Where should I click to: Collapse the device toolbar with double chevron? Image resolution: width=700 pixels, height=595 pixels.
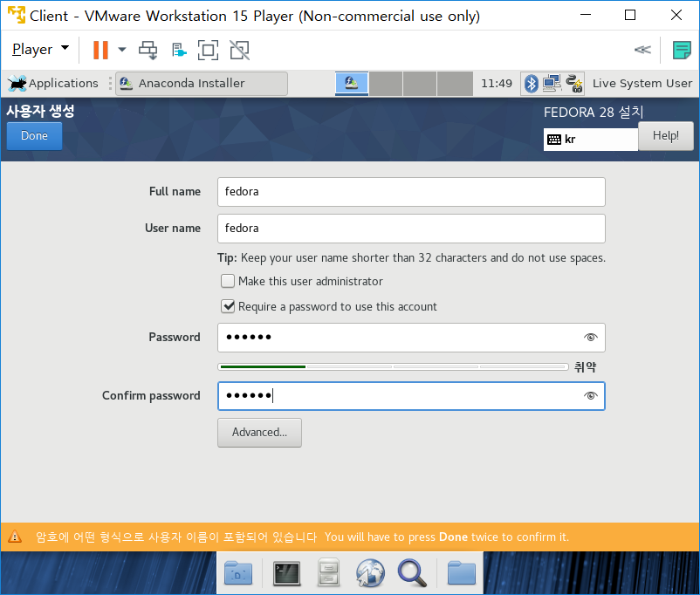(642, 50)
